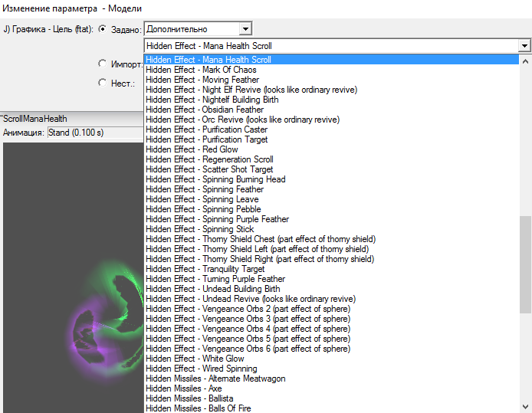Select Hidden Effect - Regeneration Scroll
532x413 pixels.
click(331, 159)
